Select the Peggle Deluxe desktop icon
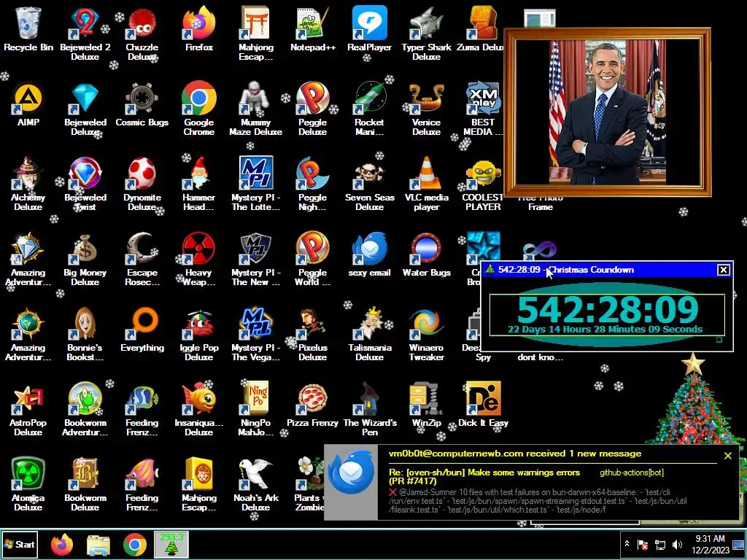Image resolution: width=747 pixels, height=560 pixels. [312, 108]
